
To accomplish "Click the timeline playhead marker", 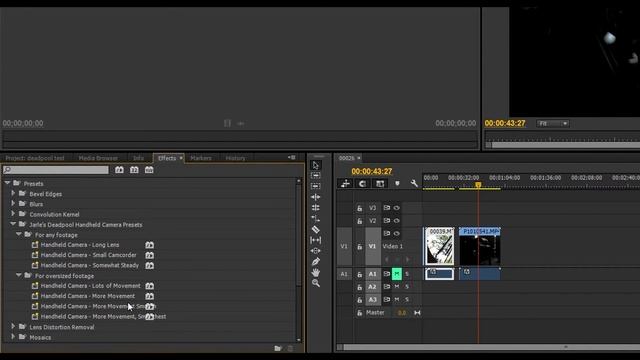I will [x=478, y=185].
